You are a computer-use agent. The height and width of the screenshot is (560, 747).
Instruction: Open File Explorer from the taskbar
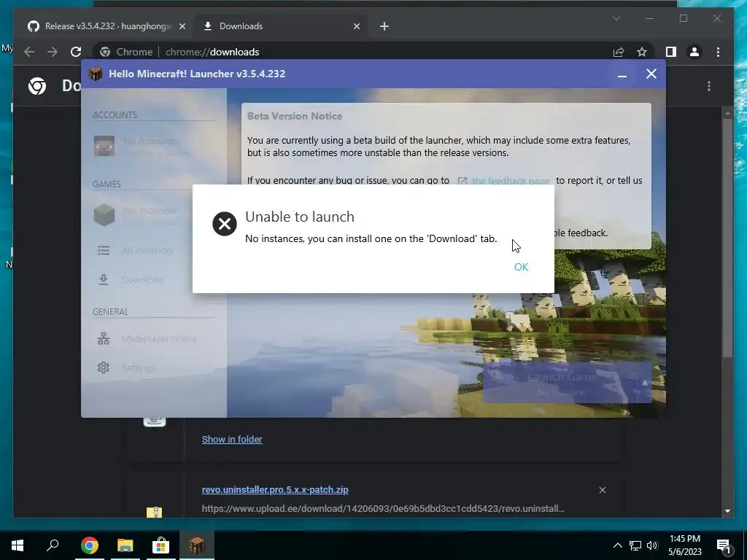click(125, 545)
